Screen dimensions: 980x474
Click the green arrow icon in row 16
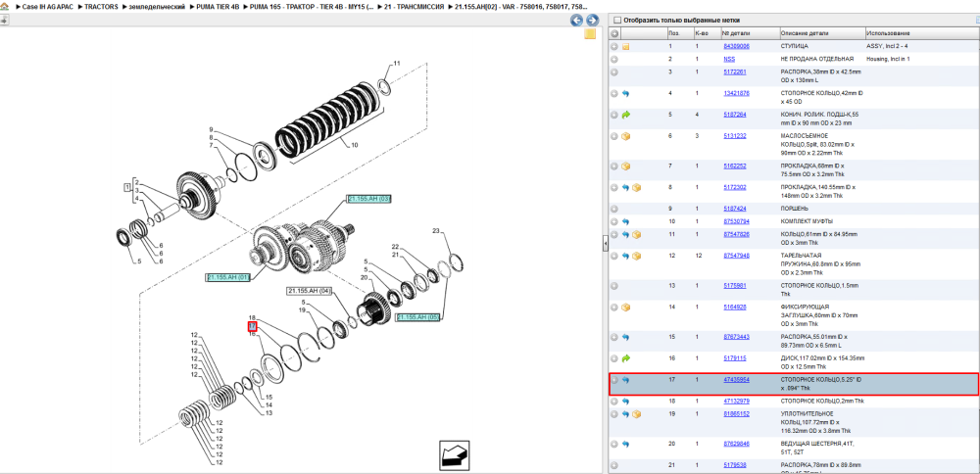[x=625, y=358]
